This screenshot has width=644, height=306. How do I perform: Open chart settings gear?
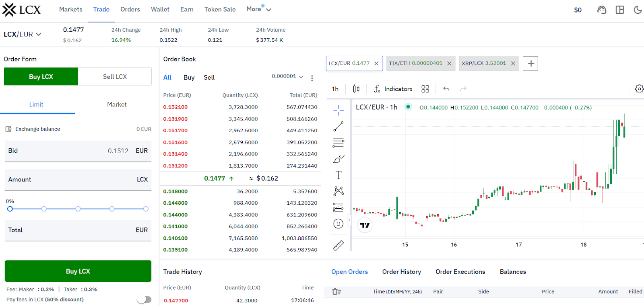pyautogui.click(x=639, y=89)
